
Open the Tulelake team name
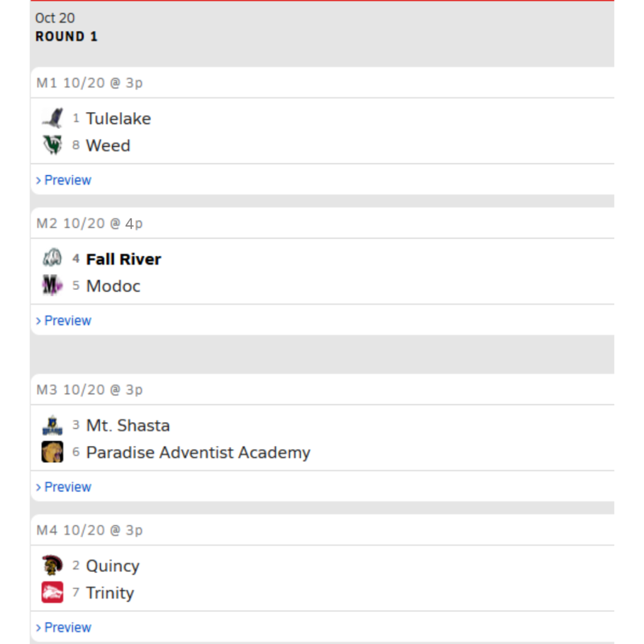pyautogui.click(x=118, y=119)
